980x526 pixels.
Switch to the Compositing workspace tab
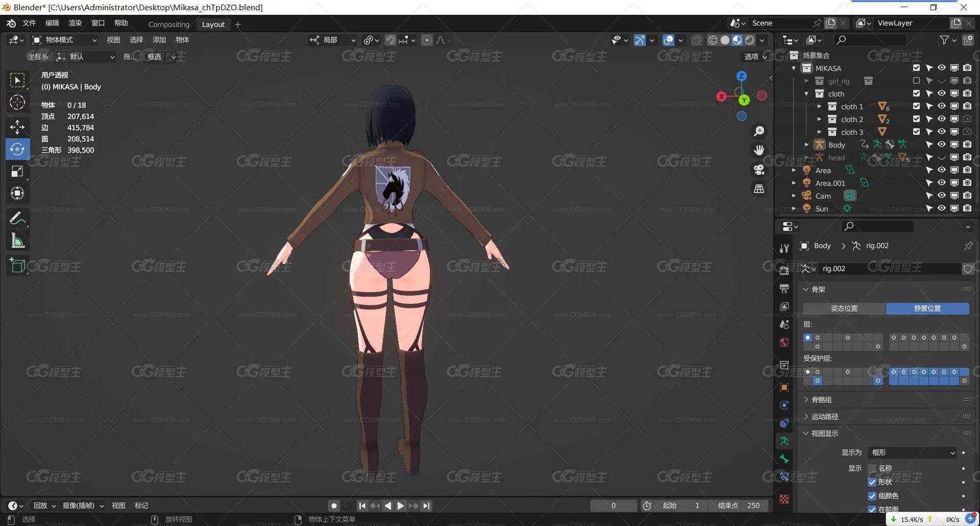[x=169, y=25]
